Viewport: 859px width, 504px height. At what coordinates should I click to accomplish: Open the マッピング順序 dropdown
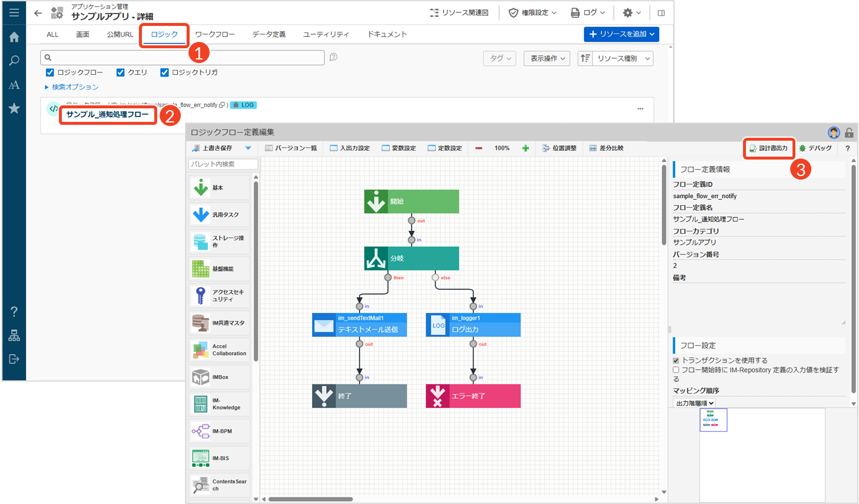click(694, 403)
